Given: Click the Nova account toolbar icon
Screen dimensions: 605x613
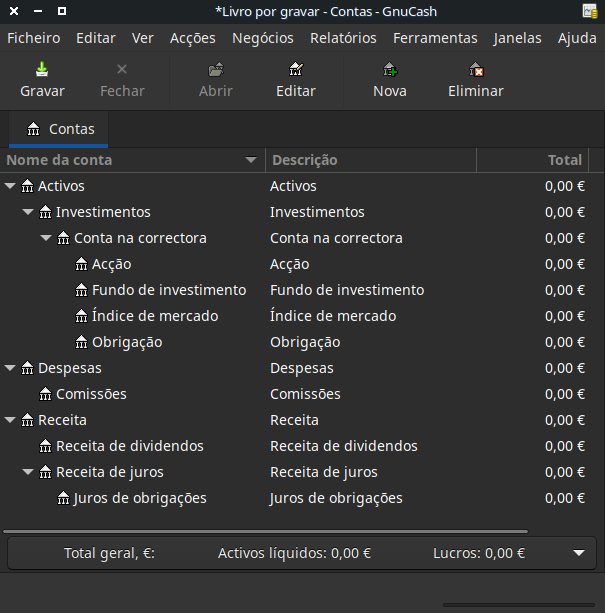Looking at the screenshot, I should 390,70.
